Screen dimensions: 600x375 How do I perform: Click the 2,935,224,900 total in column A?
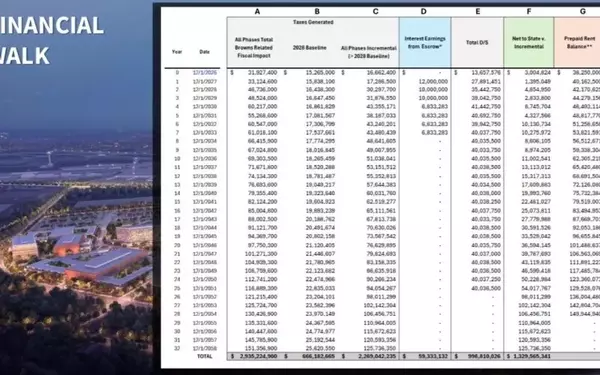(x=258, y=356)
